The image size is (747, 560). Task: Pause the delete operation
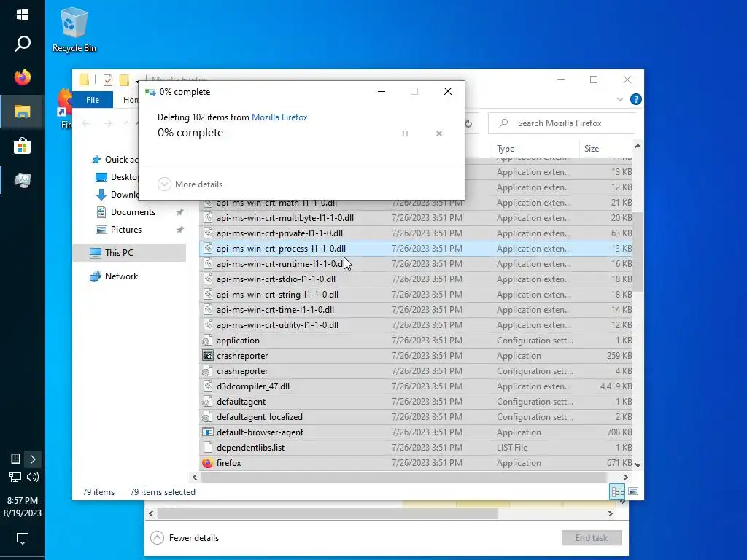pyautogui.click(x=405, y=133)
